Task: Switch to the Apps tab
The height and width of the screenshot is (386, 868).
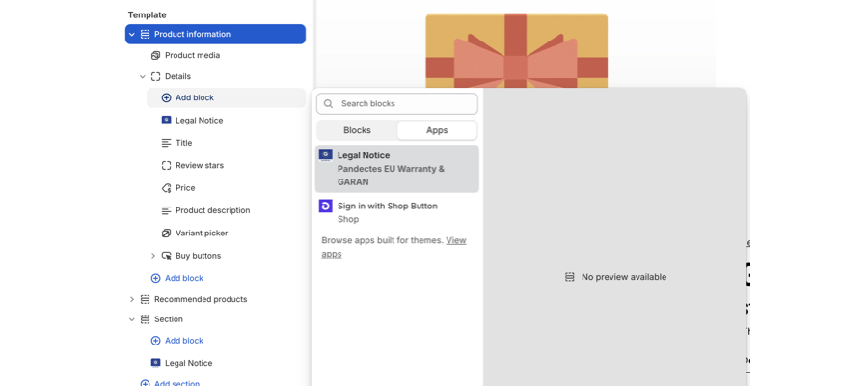Action: (x=437, y=130)
